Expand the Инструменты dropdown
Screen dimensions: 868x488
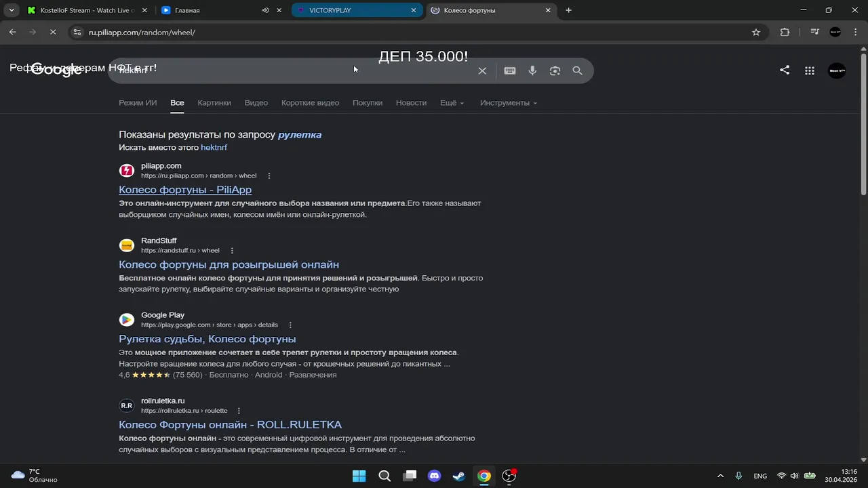click(509, 103)
